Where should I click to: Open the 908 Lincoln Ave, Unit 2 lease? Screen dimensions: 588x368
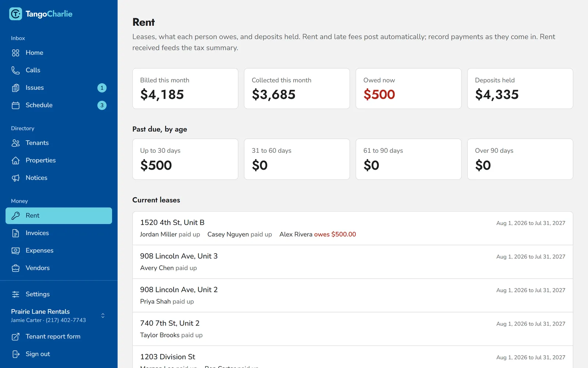(353, 296)
